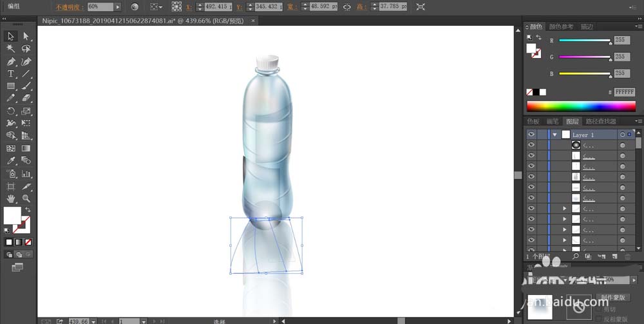Select the Rectangle tool
Viewport: 644px width, 324px height.
[x=11, y=86]
